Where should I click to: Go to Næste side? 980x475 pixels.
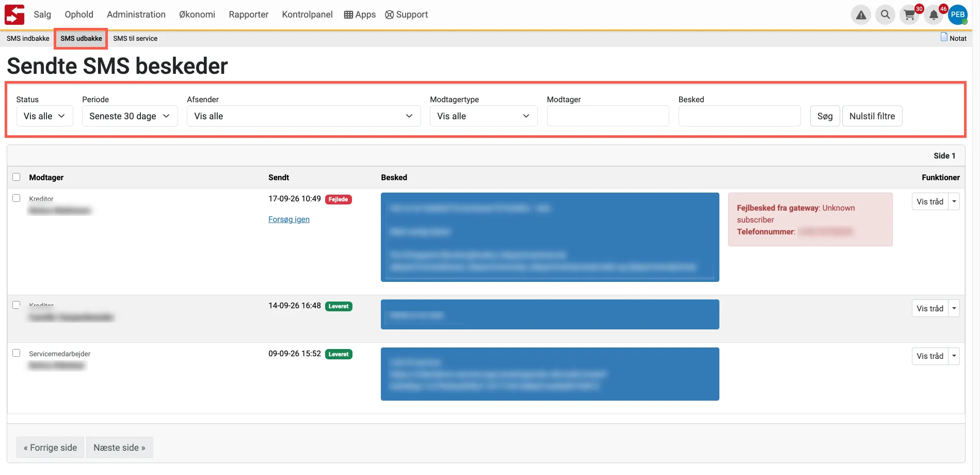(x=119, y=448)
